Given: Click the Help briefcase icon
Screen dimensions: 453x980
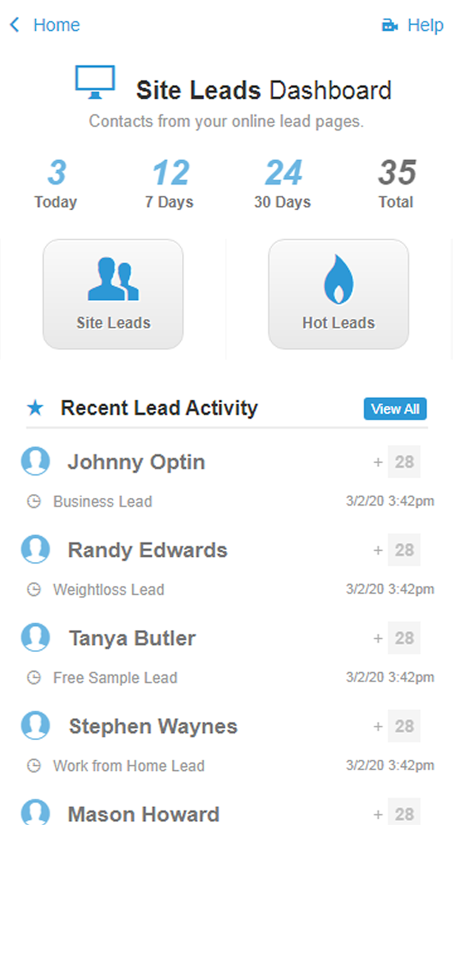Looking at the screenshot, I should tap(389, 24).
